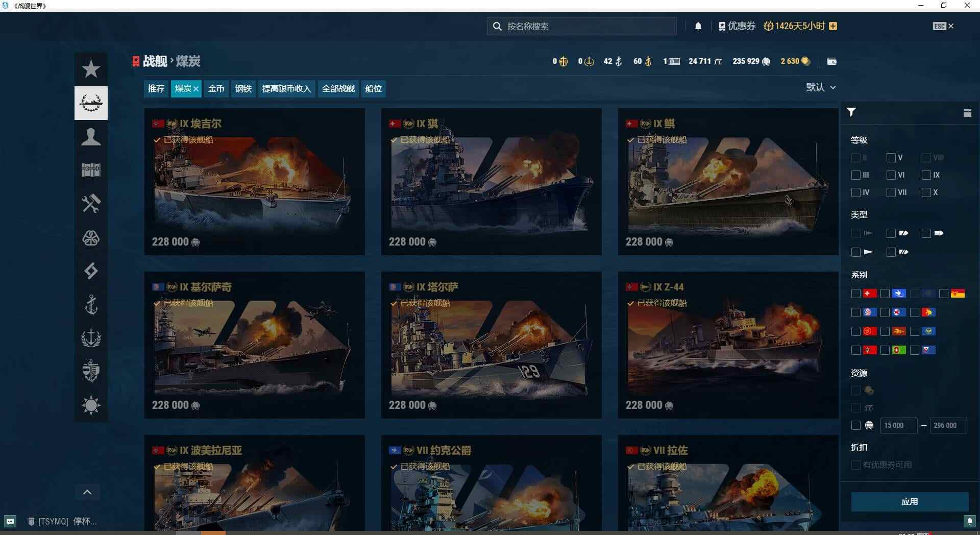Edit the 15 000 coal minimum price field

click(898, 425)
